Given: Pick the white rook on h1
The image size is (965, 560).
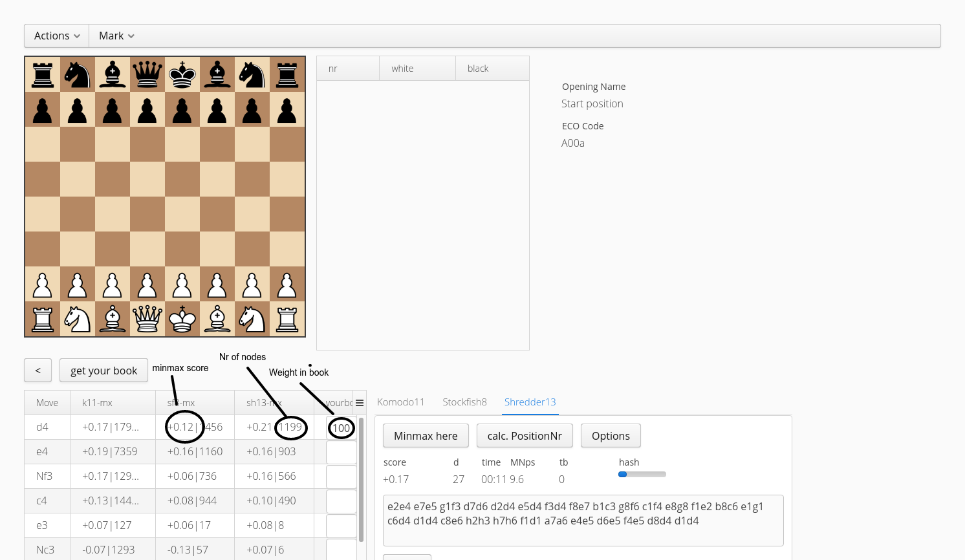Looking at the screenshot, I should pos(287,319).
